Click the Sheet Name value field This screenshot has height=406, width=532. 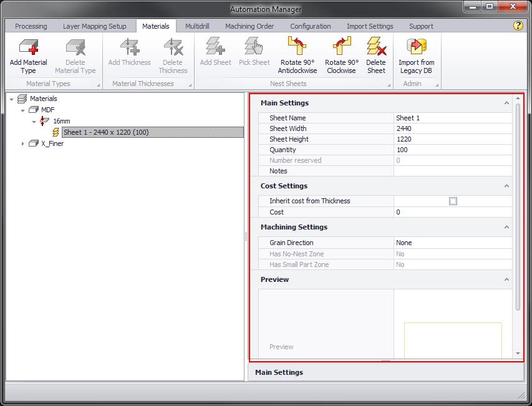click(453, 118)
